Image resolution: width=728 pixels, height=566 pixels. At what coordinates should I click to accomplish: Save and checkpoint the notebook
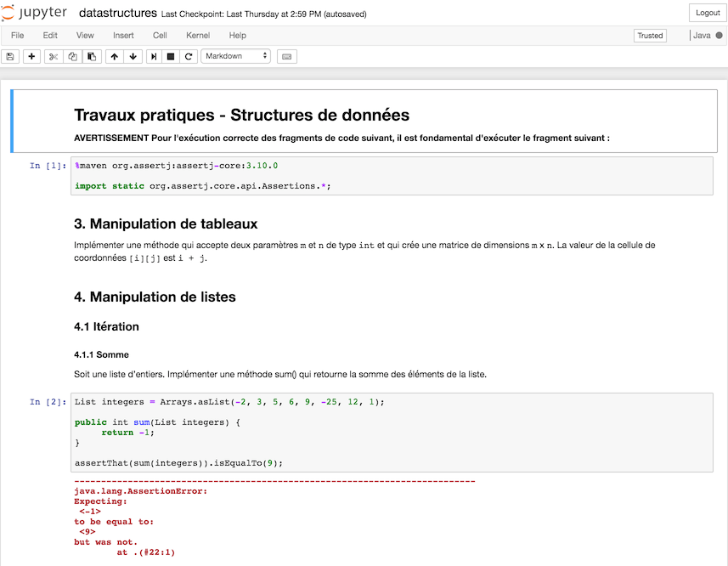coord(9,56)
